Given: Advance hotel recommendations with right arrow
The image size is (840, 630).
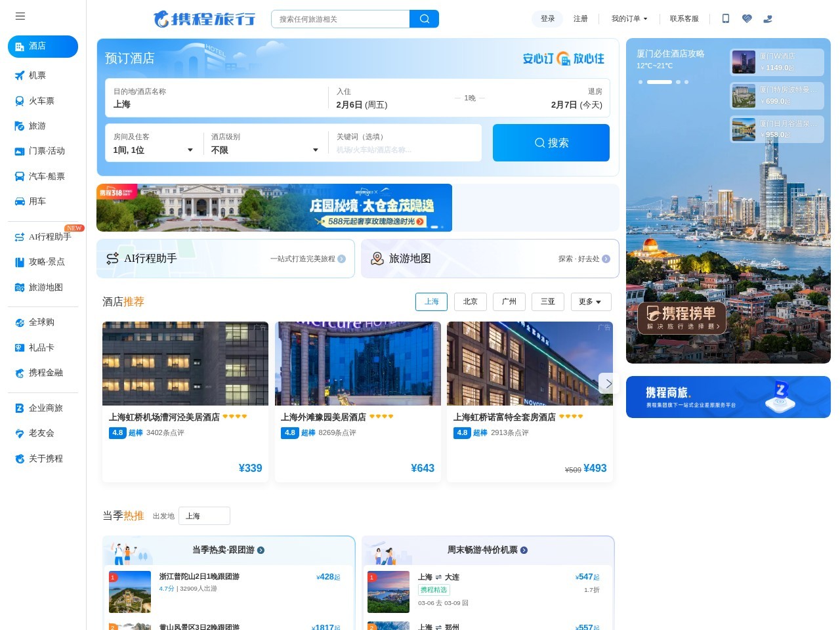Looking at the screenshot, I should point(608,383).
